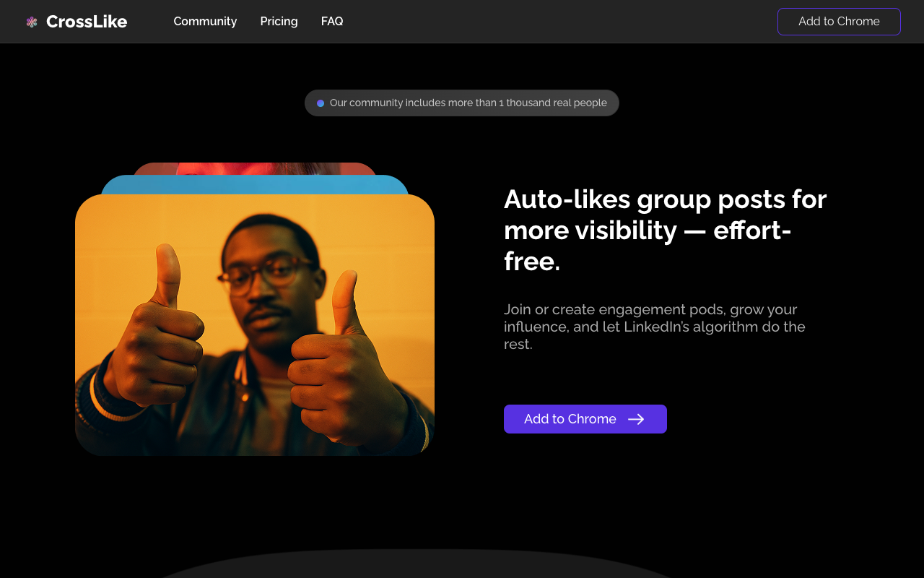This screenshot has width=924, height=578.
Task: Click the 'Auto-likes group posts' headline
Action: coord(666,230)
